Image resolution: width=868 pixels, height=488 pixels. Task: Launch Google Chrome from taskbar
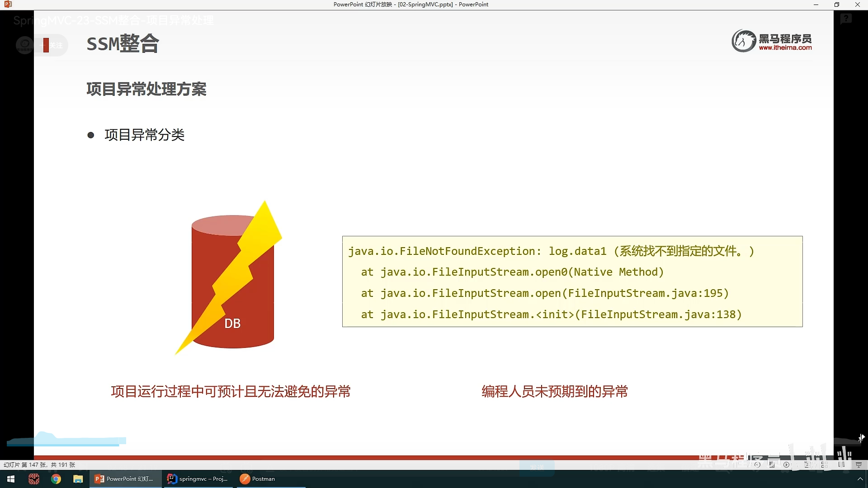tap(56, 479)
